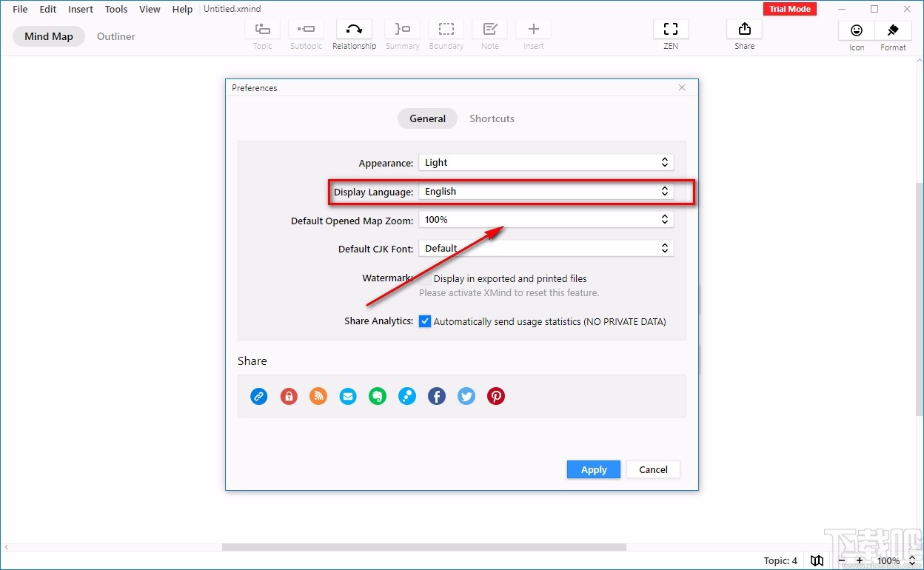The height and width of the screenshot is (570, 924).
Task: Open the Format panel
Action: [x=893, y=30]
